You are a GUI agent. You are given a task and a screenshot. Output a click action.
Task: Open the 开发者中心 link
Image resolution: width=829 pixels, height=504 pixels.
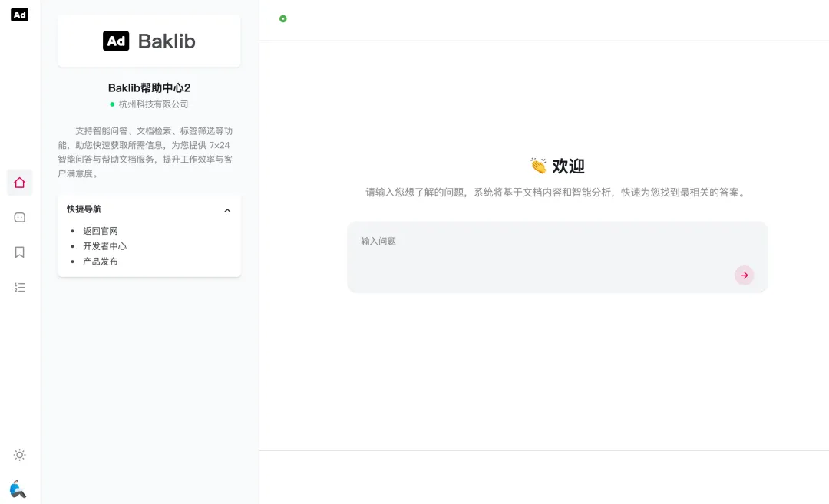(104, 246)
